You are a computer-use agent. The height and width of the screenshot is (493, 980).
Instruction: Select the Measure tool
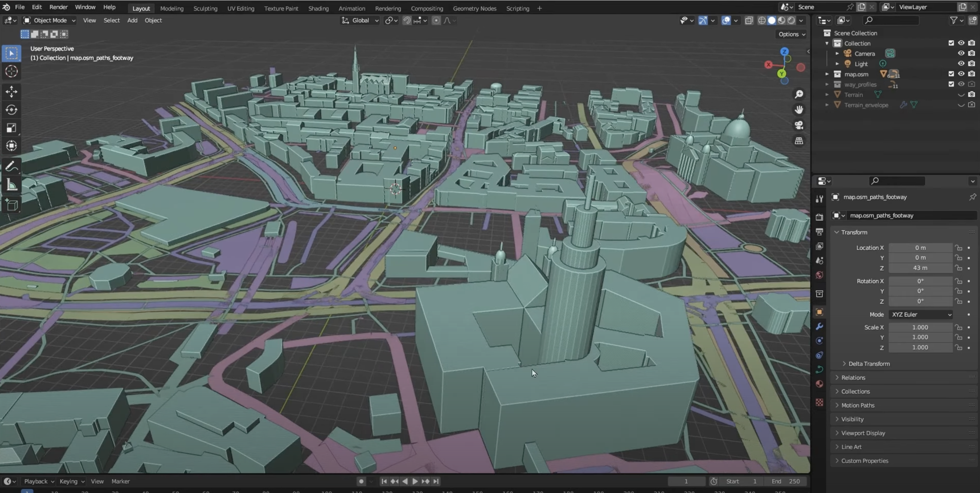coord(11,185)
